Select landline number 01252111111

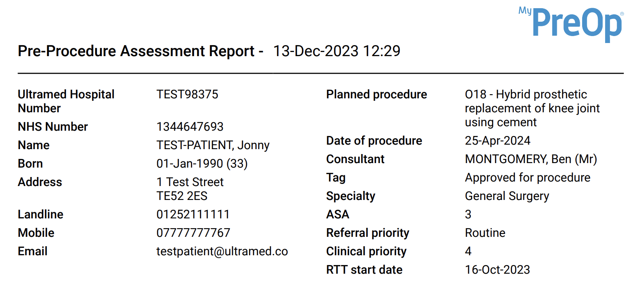[x=193, y=214]
